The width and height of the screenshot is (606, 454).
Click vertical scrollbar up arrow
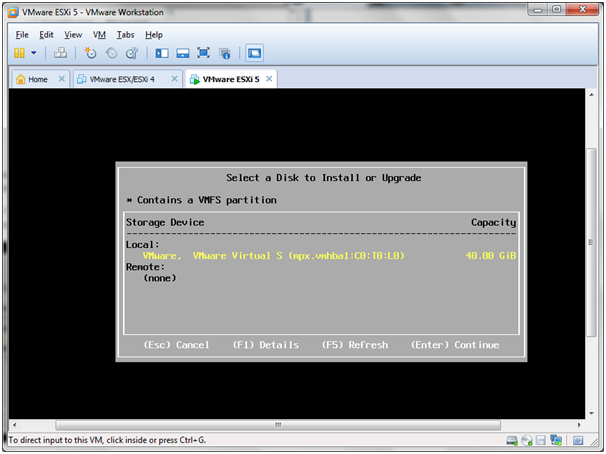tap(591, 95)
